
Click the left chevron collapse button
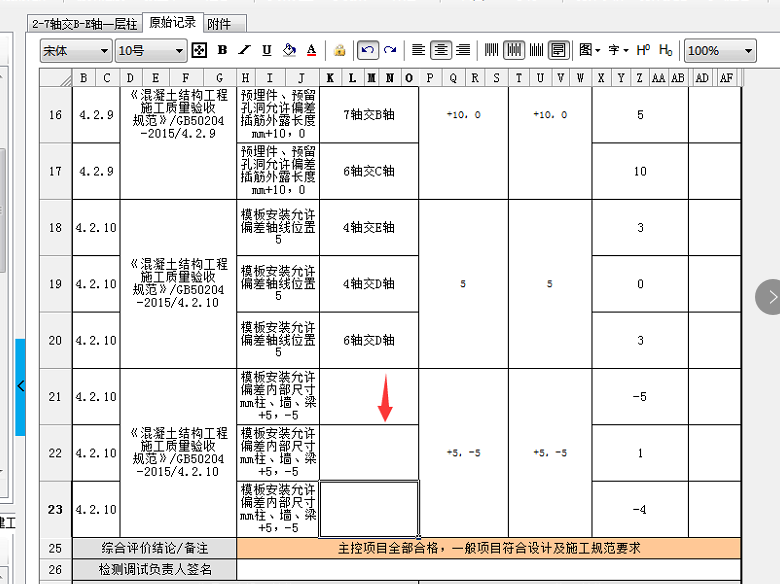tap(20, 385)
